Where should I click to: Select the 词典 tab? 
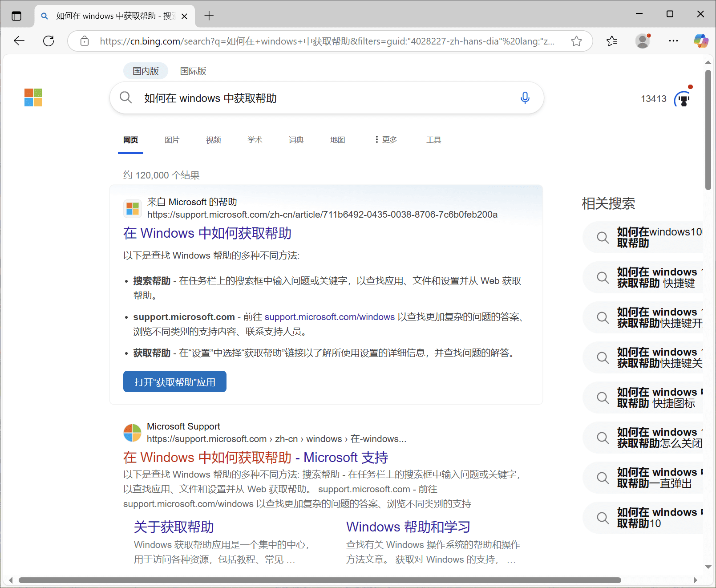click(x=296, y=140)
